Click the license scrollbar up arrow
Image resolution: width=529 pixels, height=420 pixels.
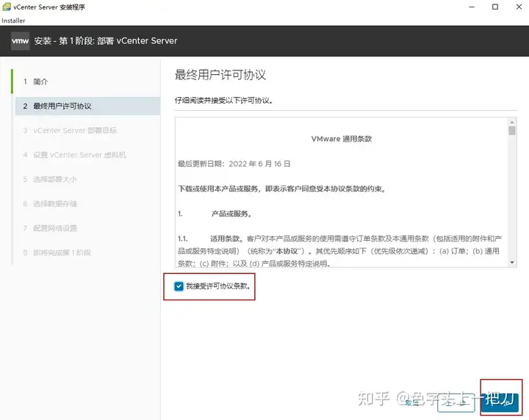point(512,122)
